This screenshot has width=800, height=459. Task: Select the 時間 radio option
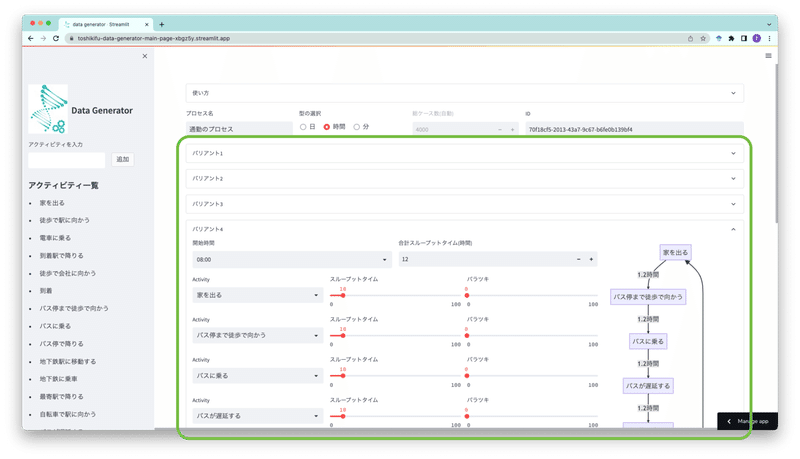click(x=327, y=126)
